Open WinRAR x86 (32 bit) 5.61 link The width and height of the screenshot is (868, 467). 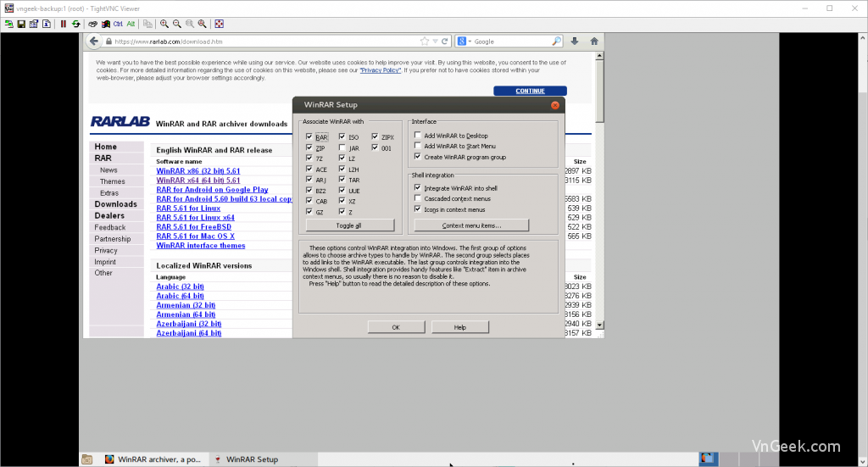point(198,171)
